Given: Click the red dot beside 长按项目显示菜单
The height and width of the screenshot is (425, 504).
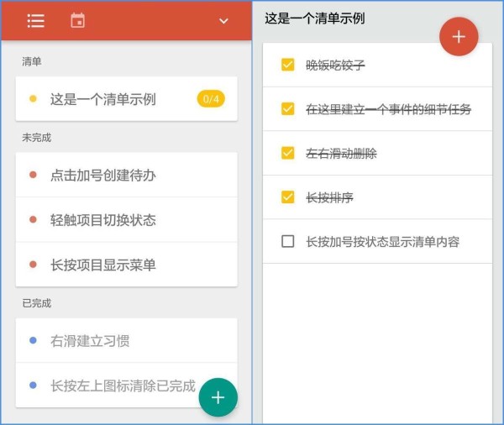Looking at the screenshot, I should coord(33,265).
